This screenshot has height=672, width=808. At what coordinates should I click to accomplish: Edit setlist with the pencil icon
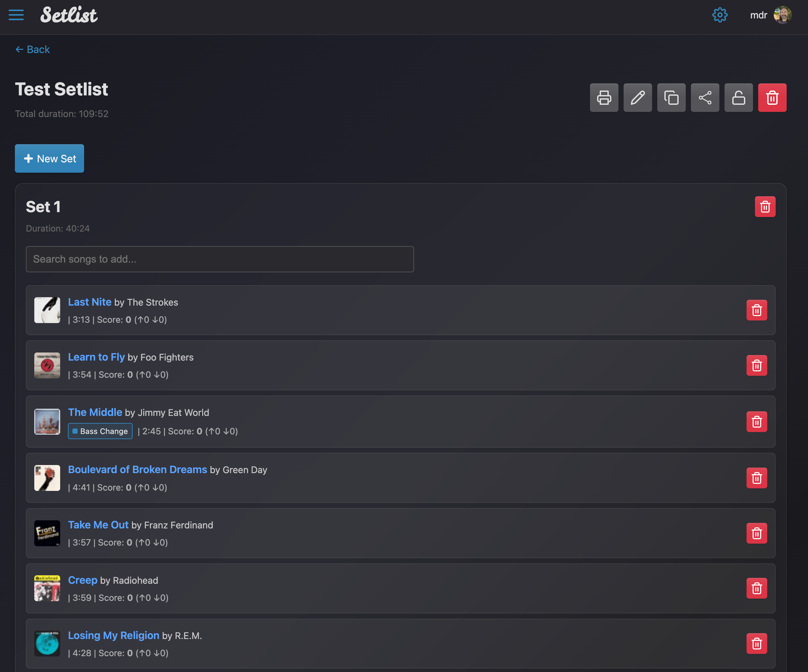click(x=638, y=98)
